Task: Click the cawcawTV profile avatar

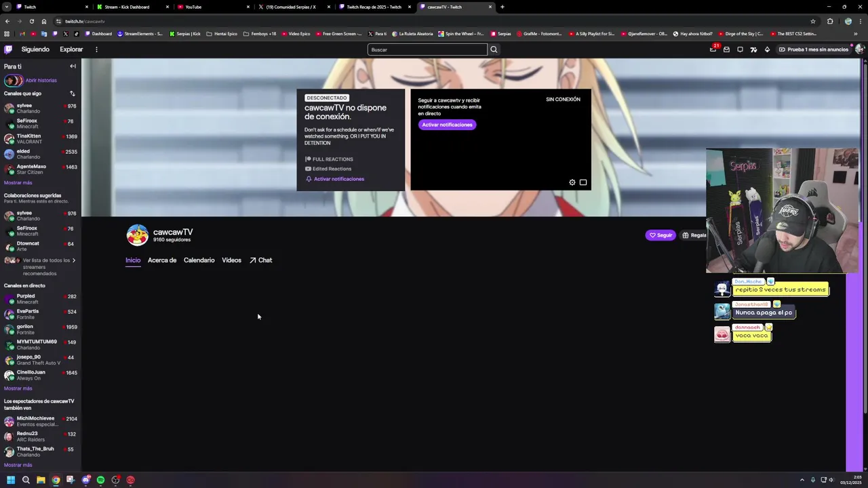Action: coord(137,235)
